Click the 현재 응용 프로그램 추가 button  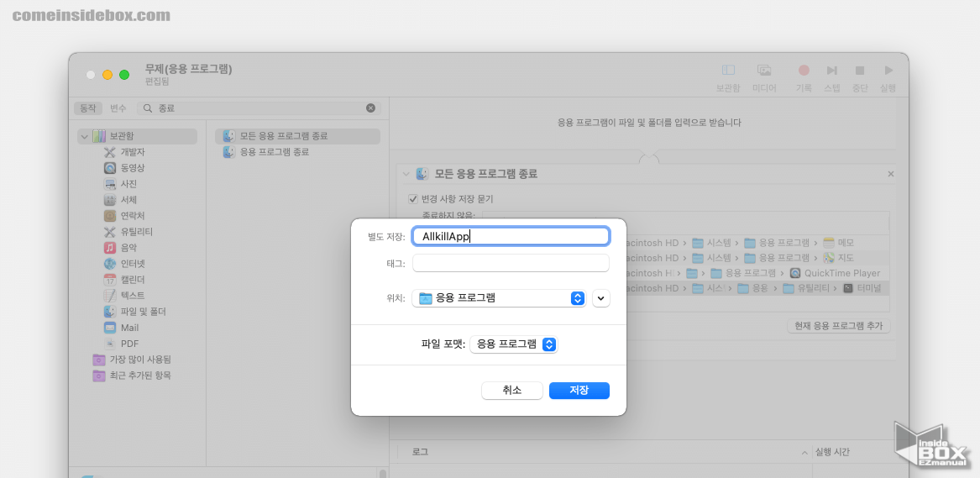coord(838,326)
